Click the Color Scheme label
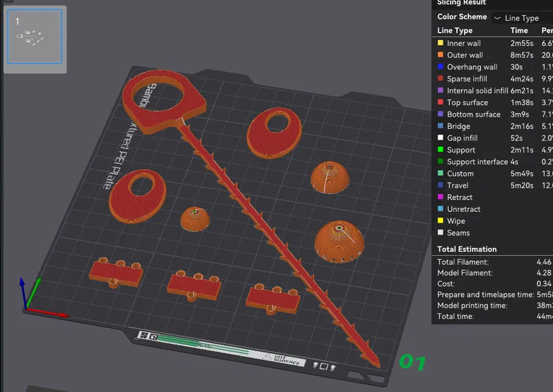The width and height of the screenshot is (553, 392). tap(462, 17)
